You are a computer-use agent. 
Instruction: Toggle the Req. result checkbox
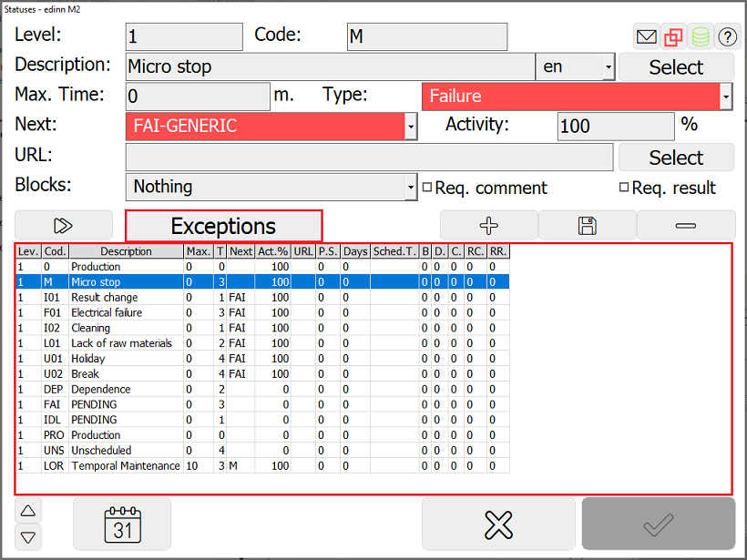(x=624, y=188)
